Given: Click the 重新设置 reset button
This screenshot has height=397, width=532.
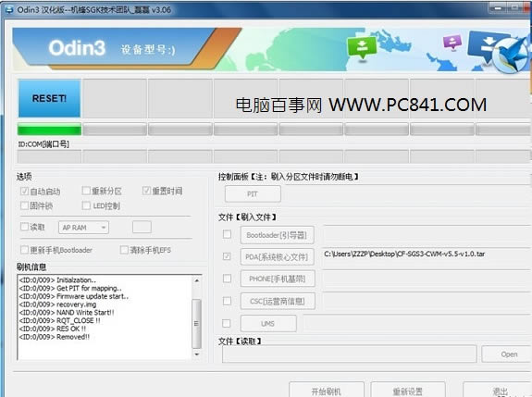Looking at the screenshot, I should click(x=408, y=391).
